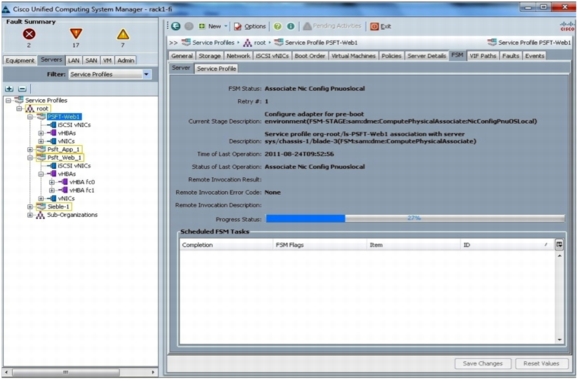The image size is (578, 381).
Task: Sort by Item column header
Action: click(x=413, y=245)
